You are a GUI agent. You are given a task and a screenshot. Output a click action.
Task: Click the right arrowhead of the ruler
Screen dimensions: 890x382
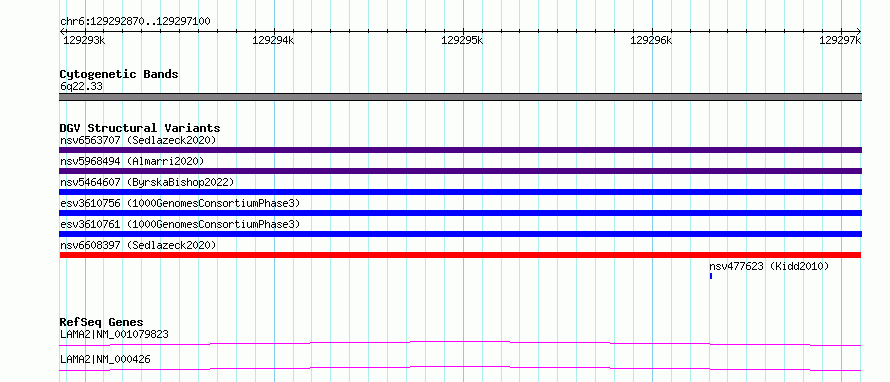pyautogui.click(x=859, y=31)
